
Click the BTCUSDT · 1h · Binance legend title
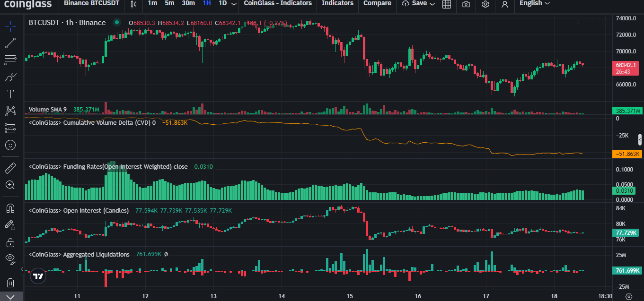click(67, 23)
